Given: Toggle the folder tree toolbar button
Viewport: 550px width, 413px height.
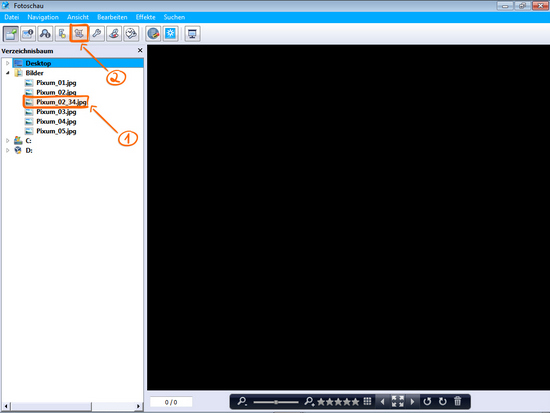Looking at the screenshot, I should click(x=11, y=34).
